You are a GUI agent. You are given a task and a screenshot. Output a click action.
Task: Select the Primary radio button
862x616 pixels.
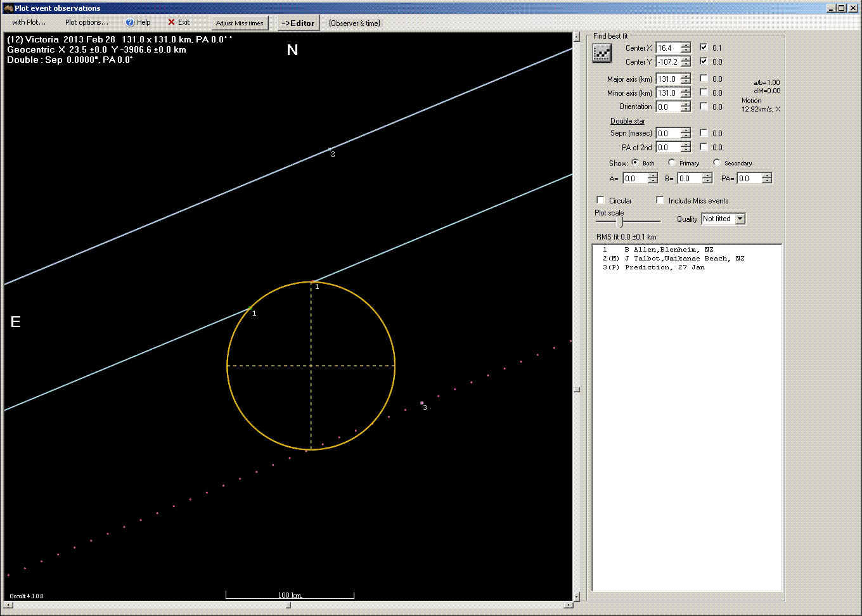pyautogui.click(x=672, y=163)
